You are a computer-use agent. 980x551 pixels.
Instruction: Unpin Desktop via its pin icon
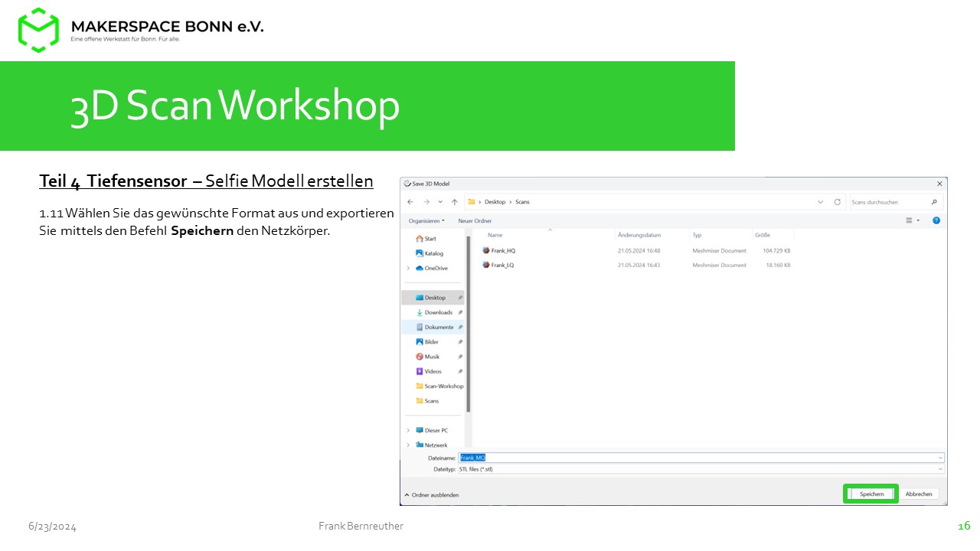pos(460,298)
